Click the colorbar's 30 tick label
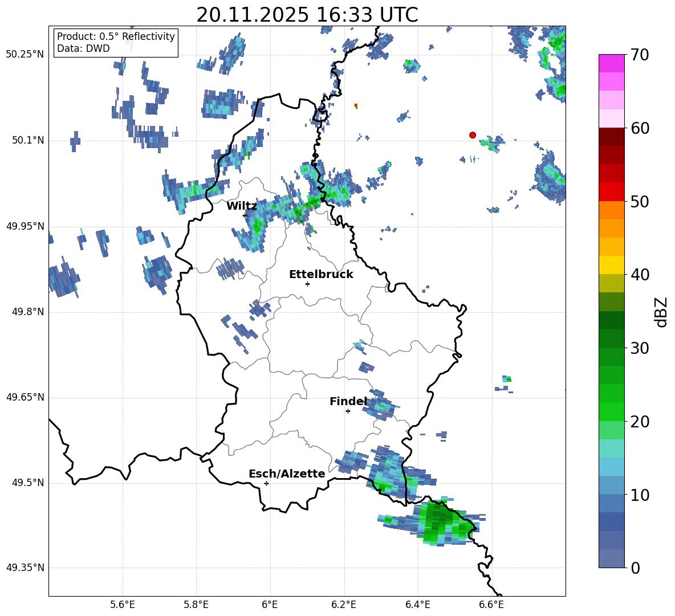The image size is (675, 616). coord(640,348)
